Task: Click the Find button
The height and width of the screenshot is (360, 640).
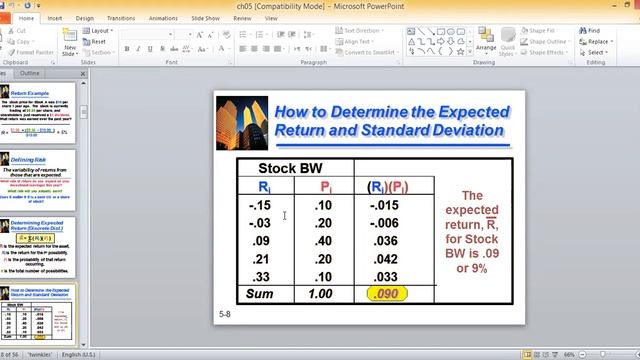Action: click(x=589, y=31)
